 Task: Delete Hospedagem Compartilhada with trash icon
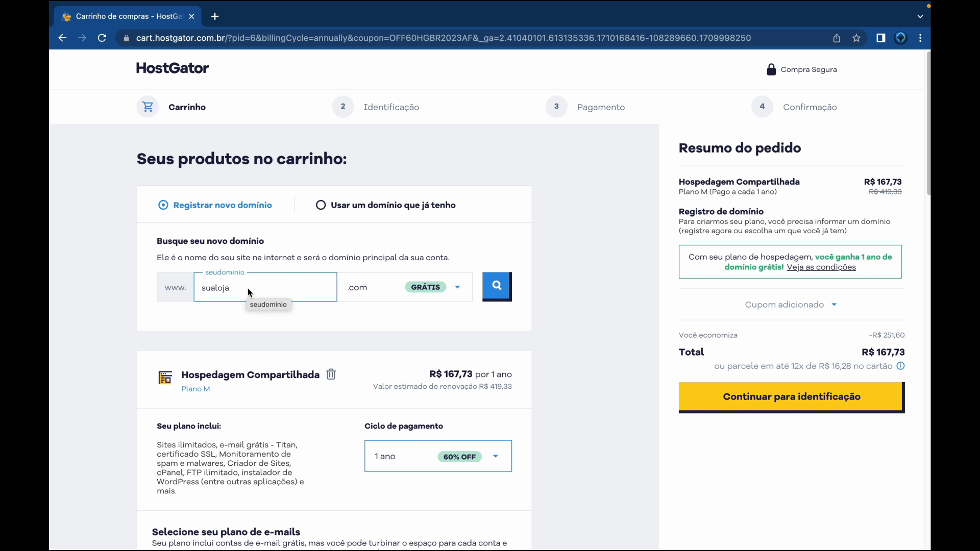click(331, 374)
